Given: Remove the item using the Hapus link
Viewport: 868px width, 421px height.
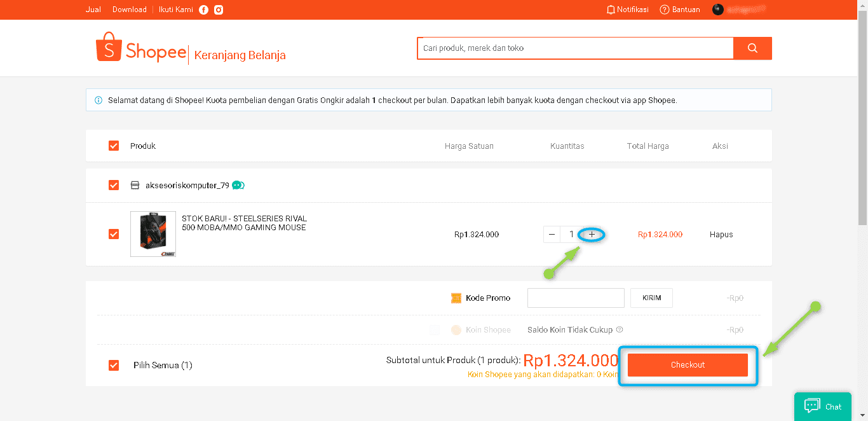Looking at the screenshot, I should [721, 234].
